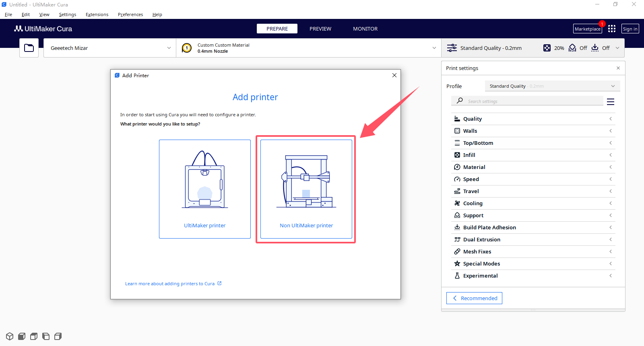Click the Build Plate Adhesion icon
The width and height of the screenshot is (644, 346).
[457, 227]
